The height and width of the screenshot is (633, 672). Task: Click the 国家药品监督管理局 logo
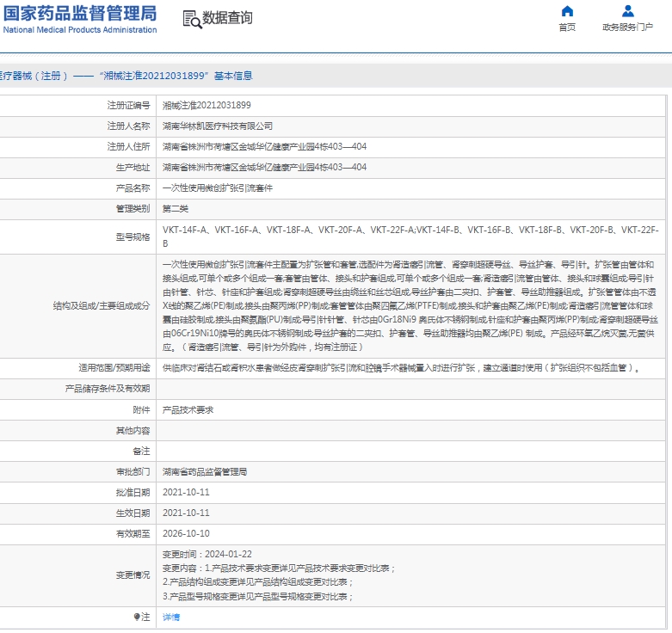pos(80,19)
